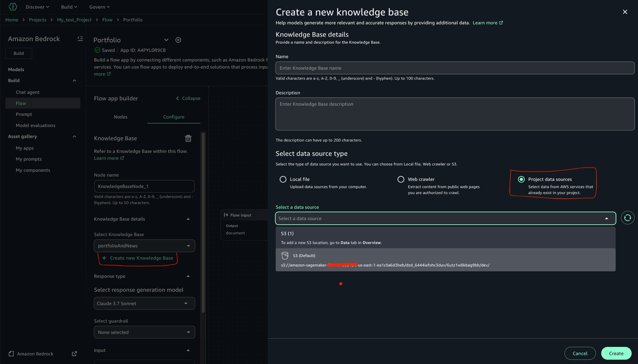The width and height of the screenshot is (638, 364).
Task: Go to My_test_Project breadcrumb
Action: click(74, 20)
